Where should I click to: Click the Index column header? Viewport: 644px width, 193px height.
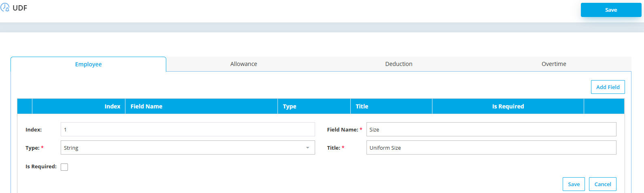click(78, 106)
